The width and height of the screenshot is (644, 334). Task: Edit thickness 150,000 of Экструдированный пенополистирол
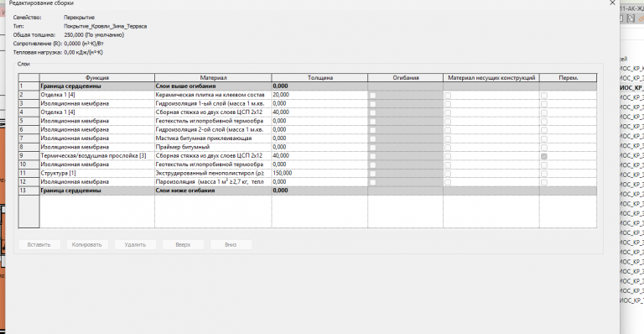pos(319,173)
